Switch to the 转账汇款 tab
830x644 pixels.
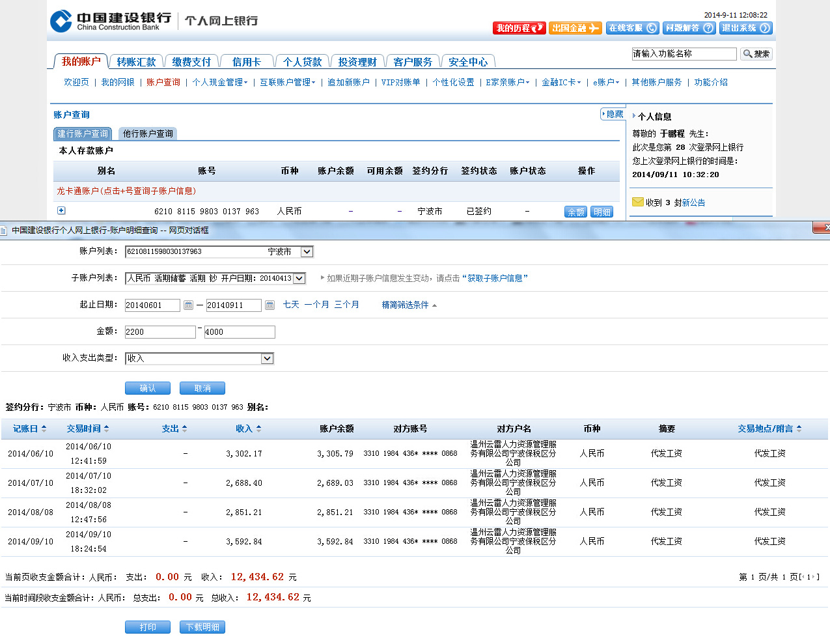pos(136,62)
